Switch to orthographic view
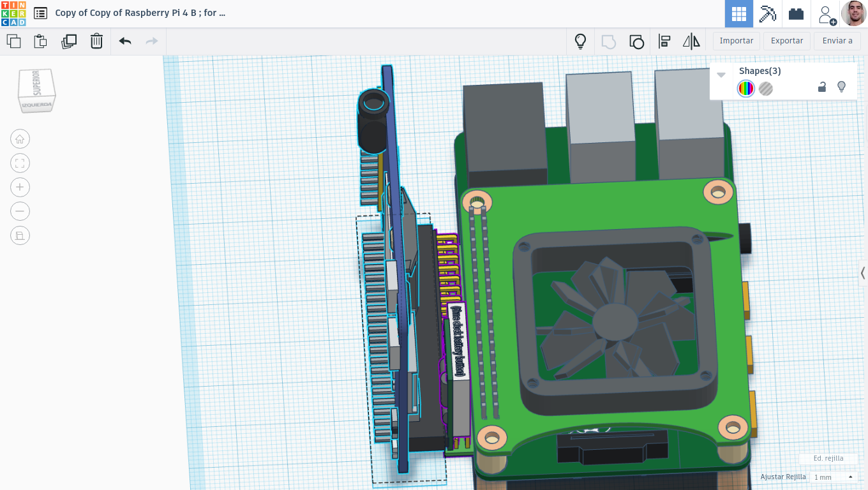 coord(20,235)
